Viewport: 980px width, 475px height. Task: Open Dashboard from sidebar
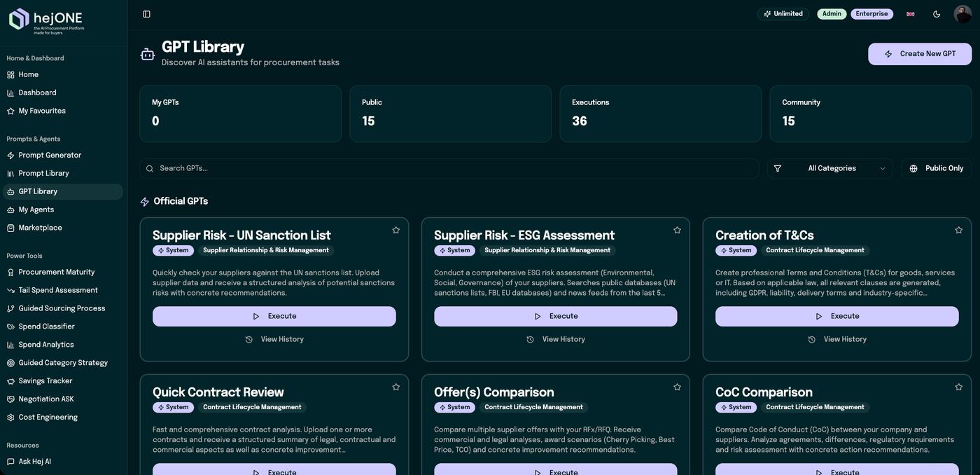pos(62,93)
